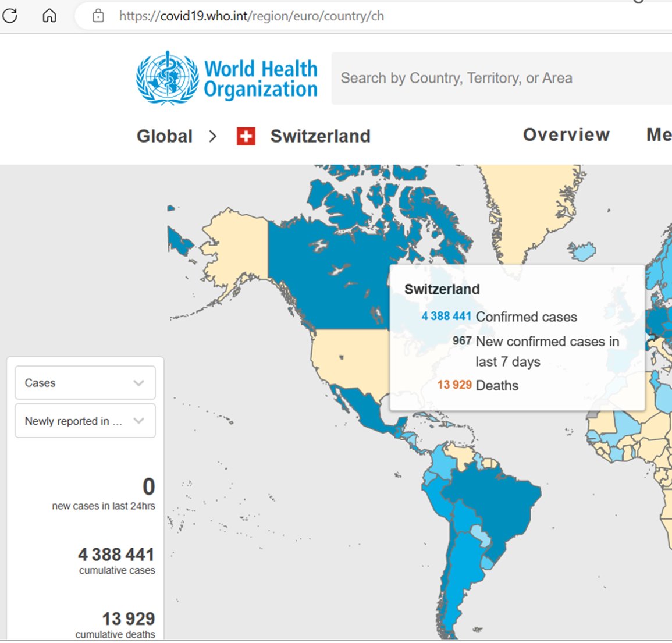This screenshot has width=672, height=643.
Task: Click the 'new cases in last 24hrs' label
Action: click(x=104, y=506)
